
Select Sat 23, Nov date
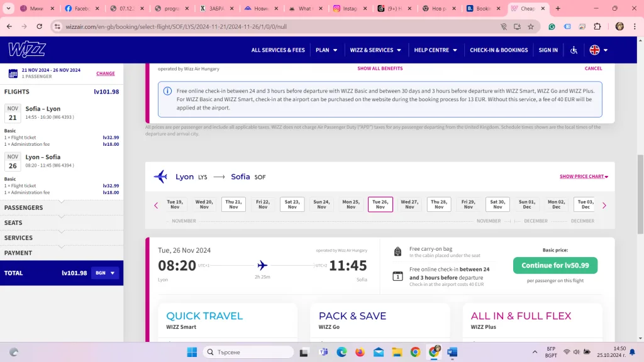[292, 204]
